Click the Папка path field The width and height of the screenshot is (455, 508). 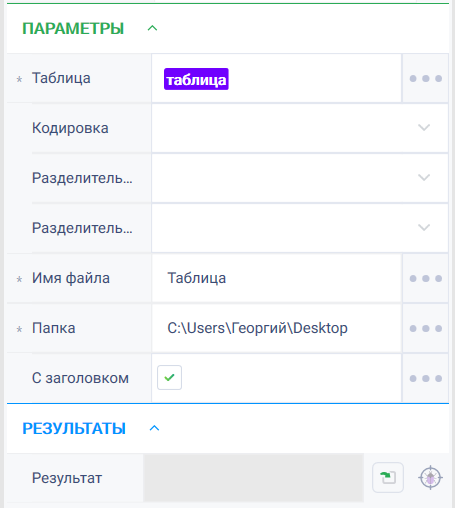click(x=276, y=328)
